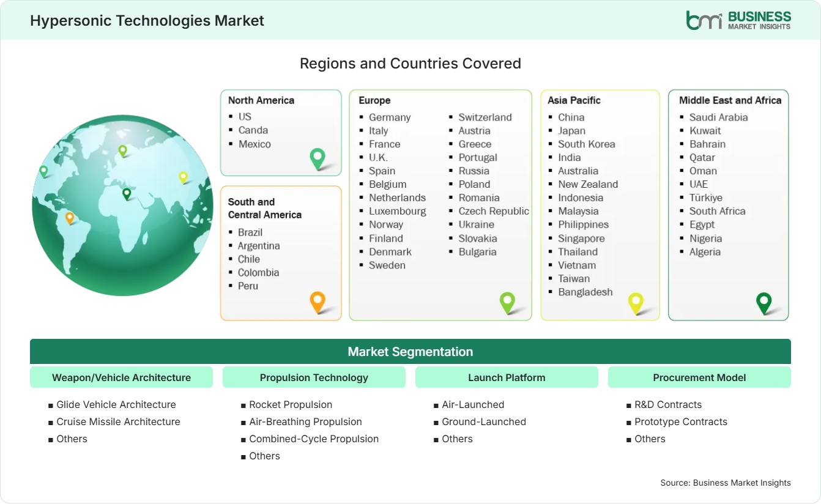Click the Europe card heading
The height and width of the screenshot is (504, 821).
point(374,100)
